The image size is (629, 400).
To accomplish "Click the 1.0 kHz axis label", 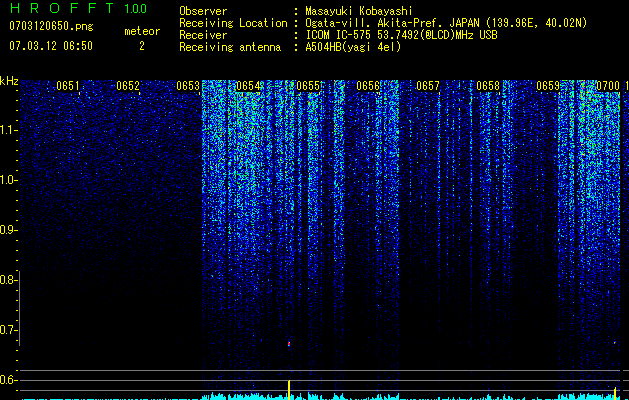I will 8,180.
